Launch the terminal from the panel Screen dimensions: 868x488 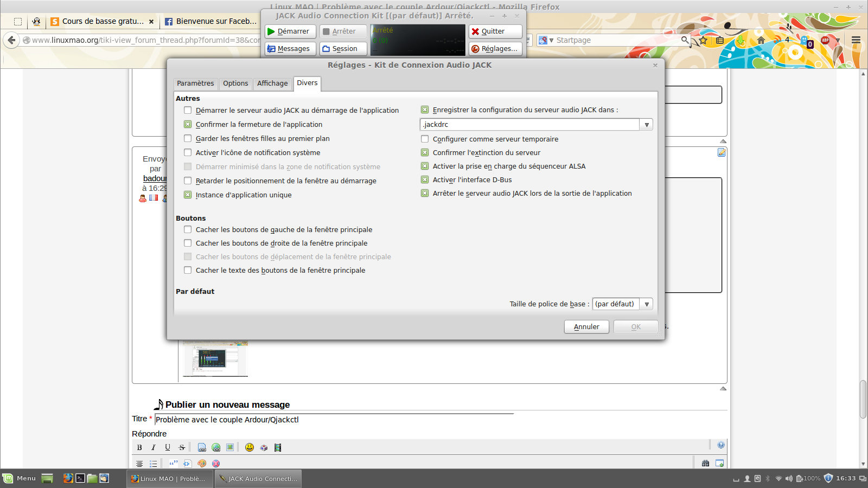[x=80, y=478]
